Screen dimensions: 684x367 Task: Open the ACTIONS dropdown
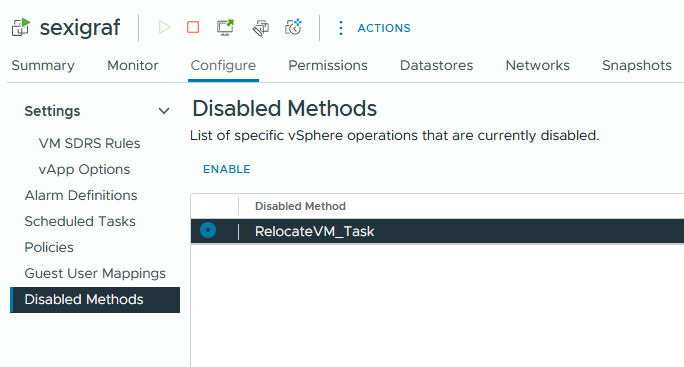(x=384, y=28)
